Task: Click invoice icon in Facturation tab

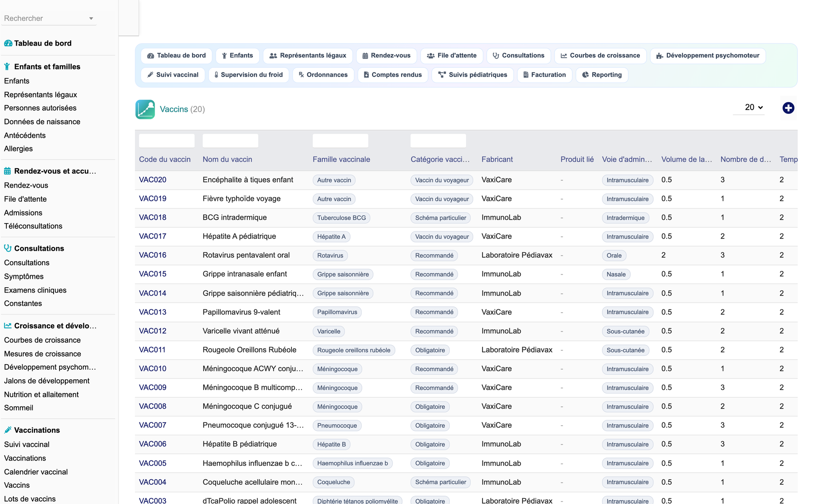Action: coord(526,75)
